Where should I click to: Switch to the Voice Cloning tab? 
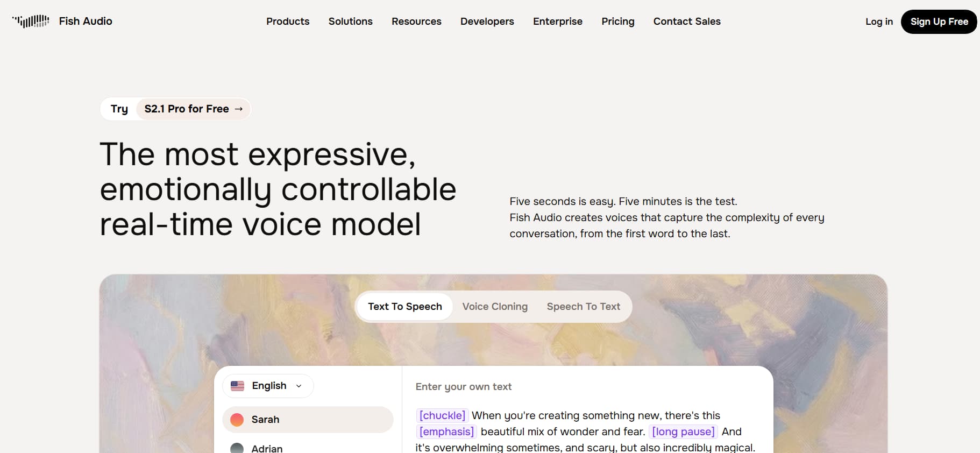pos(495,307)
